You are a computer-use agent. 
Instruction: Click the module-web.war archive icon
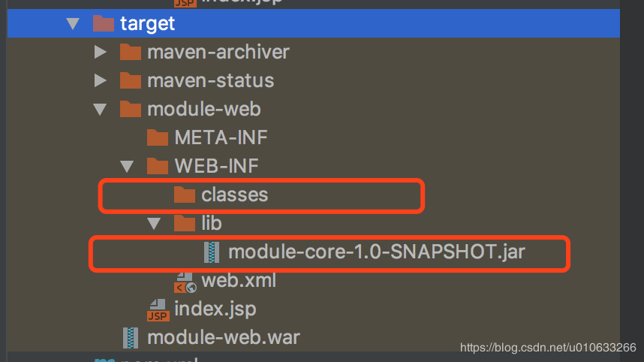131,337
